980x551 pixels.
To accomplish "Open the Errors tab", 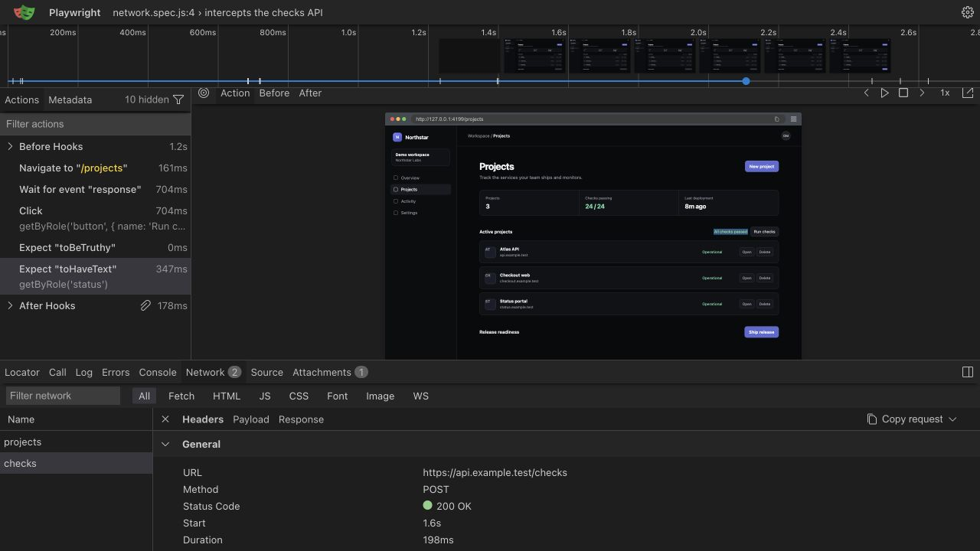I will 116,372.
